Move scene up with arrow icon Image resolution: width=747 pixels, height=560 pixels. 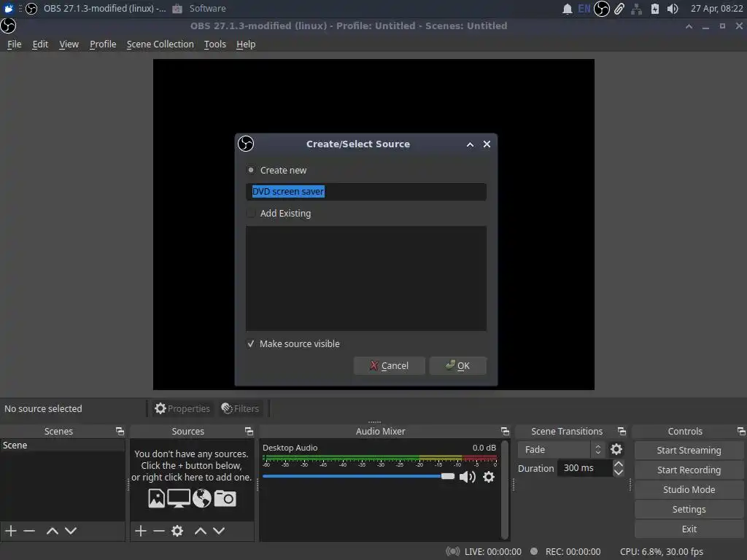coord(53,531)
